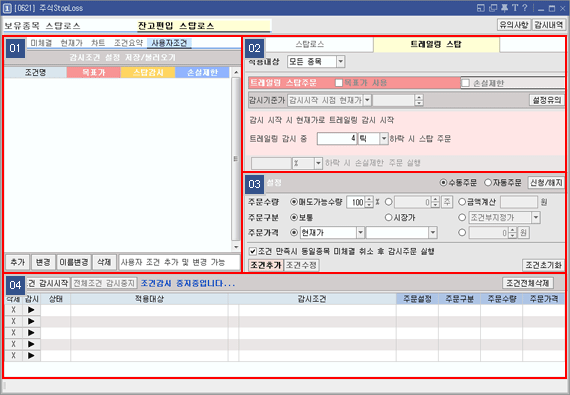
Task: Click the trailing tick value field showing 4
Action: (x=337, y=138)
